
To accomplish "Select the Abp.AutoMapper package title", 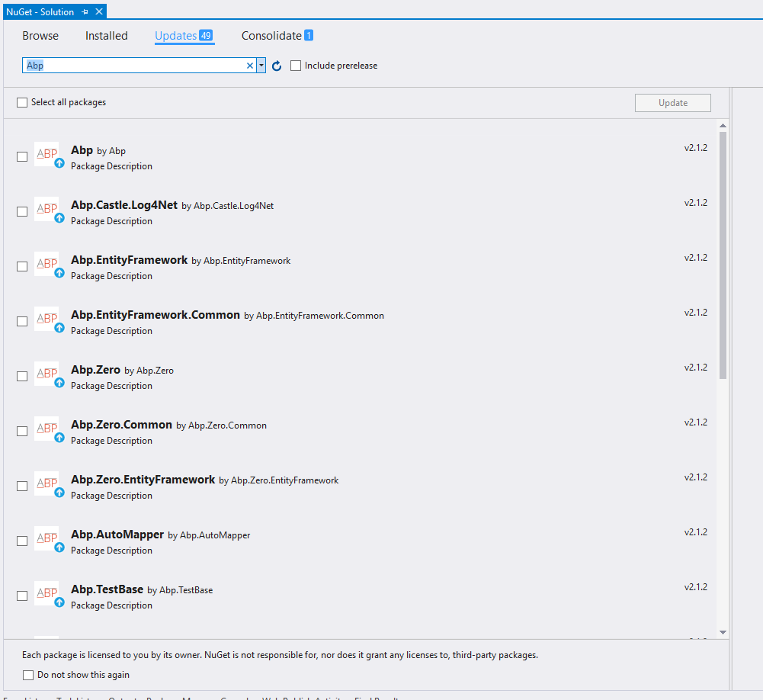I will tap(117, 535).
